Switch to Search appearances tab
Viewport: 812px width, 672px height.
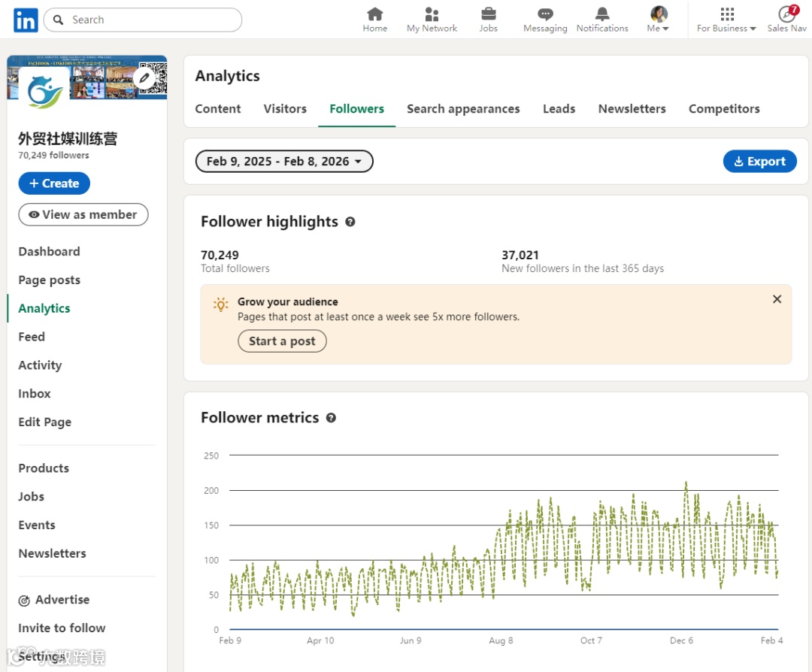(463, 109)
